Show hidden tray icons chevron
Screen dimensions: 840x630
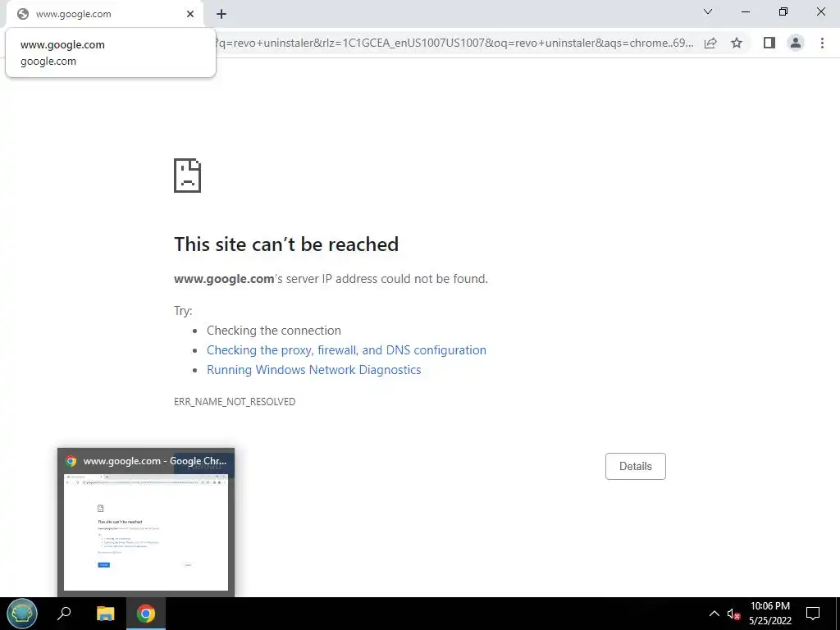pos(714,614)
